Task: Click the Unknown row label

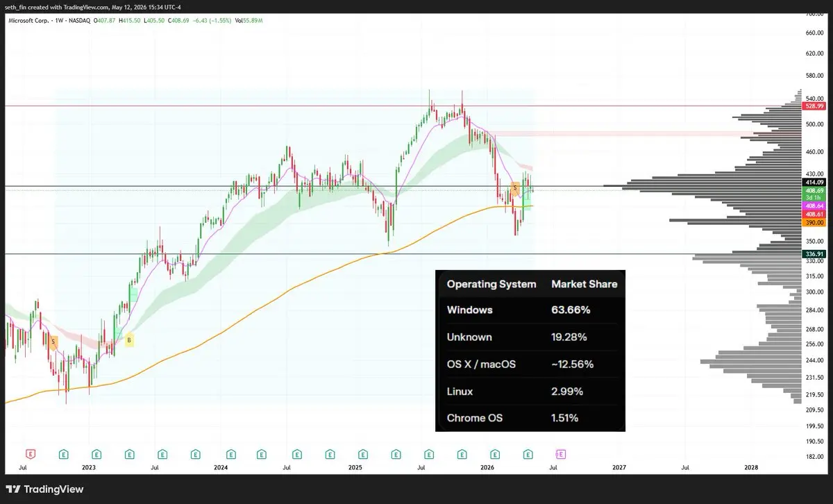Action: coord(469,337)
